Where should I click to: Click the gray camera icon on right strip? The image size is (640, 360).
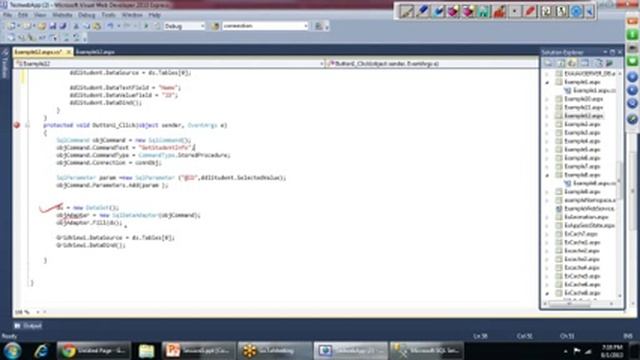click(632, 48)
